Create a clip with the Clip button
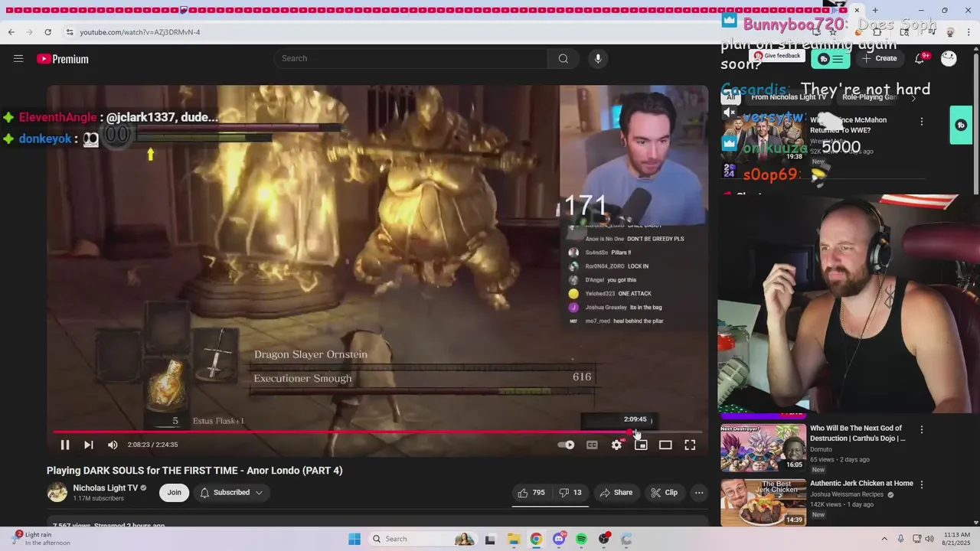The width and height of the screenshot is (980, 551). (664, 493)
